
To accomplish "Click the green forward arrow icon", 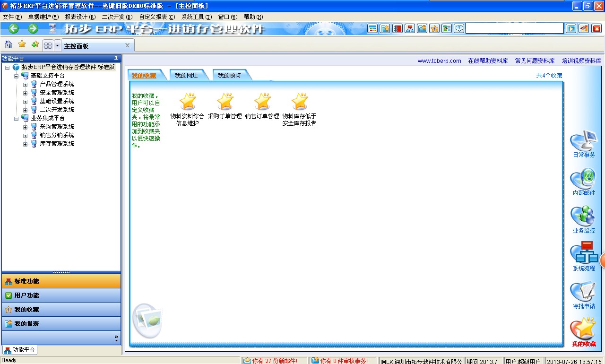I will (x=33, y=28).
